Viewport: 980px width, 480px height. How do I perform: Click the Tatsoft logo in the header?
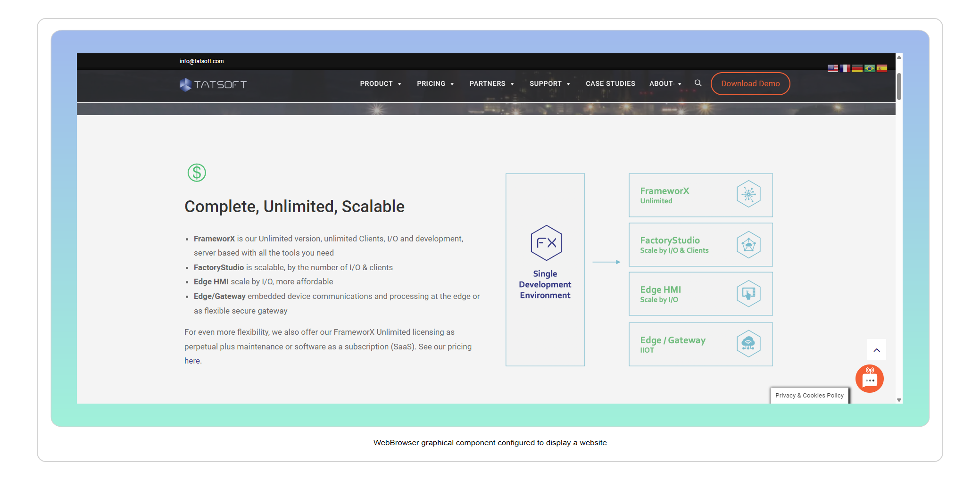213,84
